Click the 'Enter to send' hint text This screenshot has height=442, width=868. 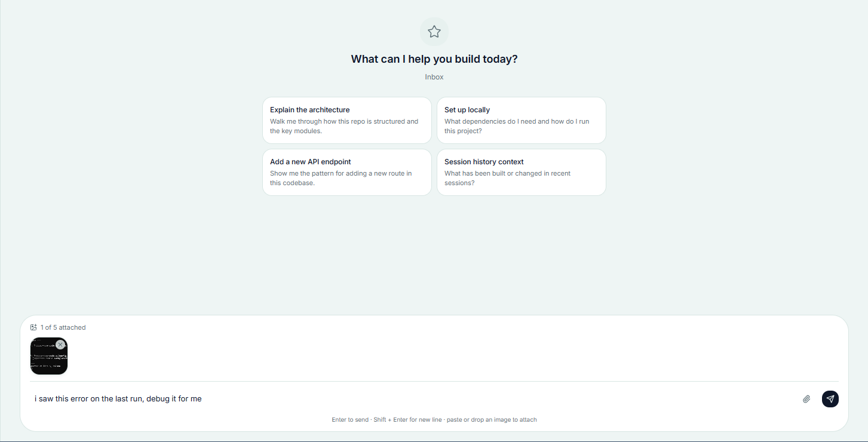pos(350,420)
